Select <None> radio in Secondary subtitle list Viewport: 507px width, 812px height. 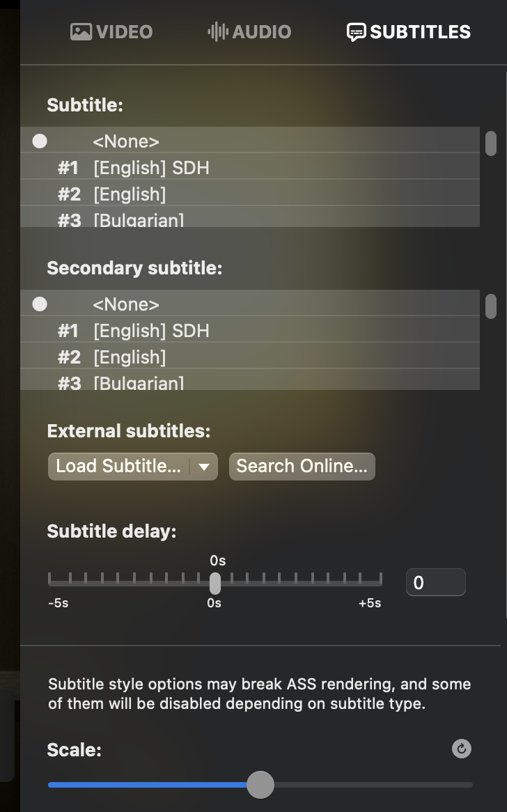tap(40, 304)
